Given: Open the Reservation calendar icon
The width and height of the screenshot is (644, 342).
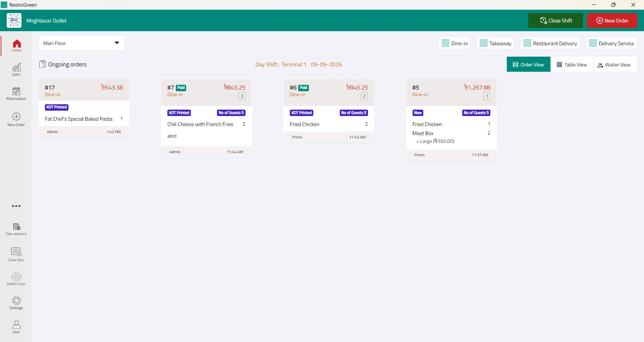Looking at the screenshot, I should tap(16, 94).
